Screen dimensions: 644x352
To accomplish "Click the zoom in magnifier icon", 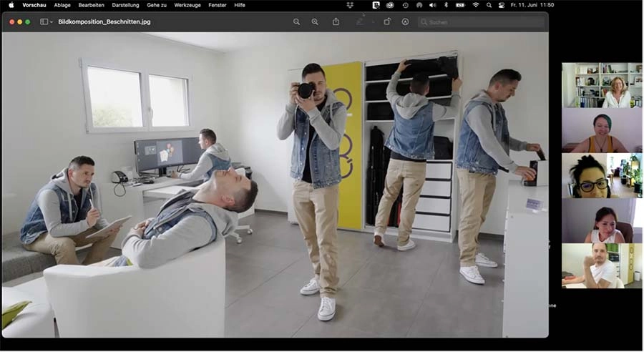I will (x=315, y=21).
